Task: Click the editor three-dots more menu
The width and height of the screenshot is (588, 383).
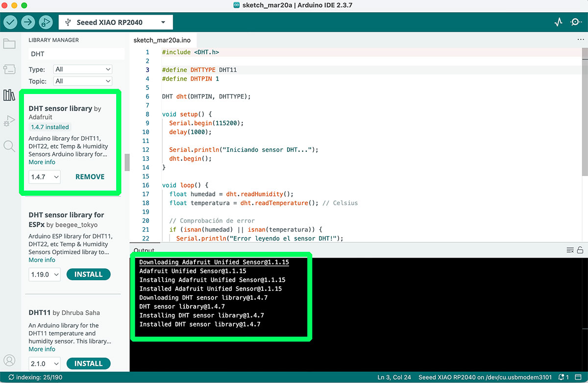Action: point(580,40)
